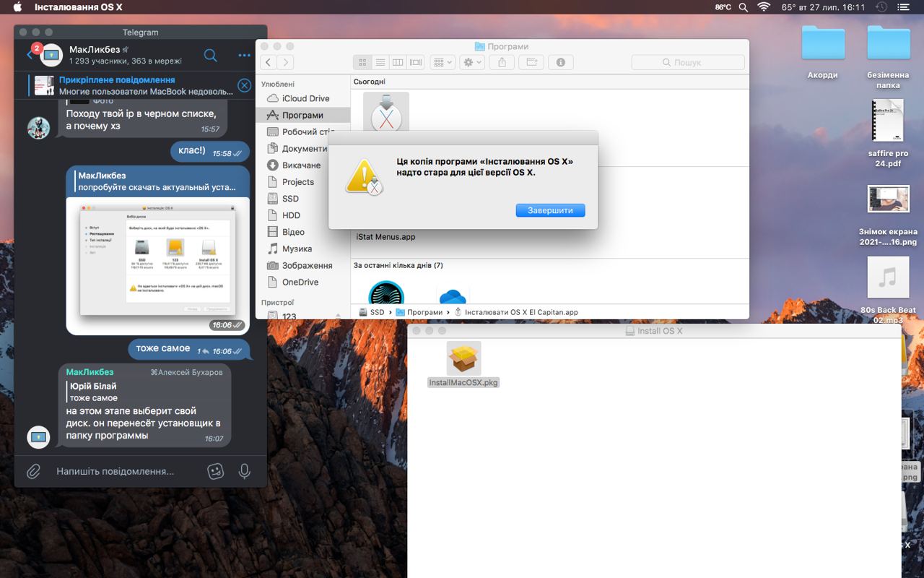This screenshot has width=924, height=578.
Task: Search in the МакЛикбез Telegram chat
Action: coord(210,55)
